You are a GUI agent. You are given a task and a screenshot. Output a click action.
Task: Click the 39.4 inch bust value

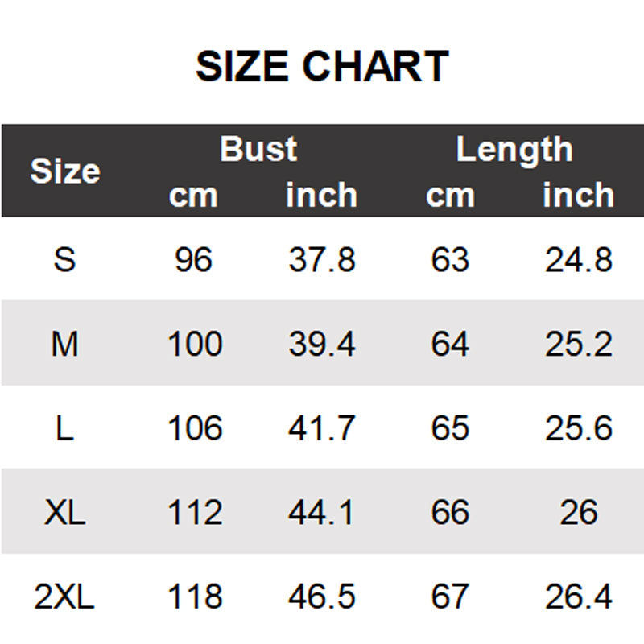point(322,345)
